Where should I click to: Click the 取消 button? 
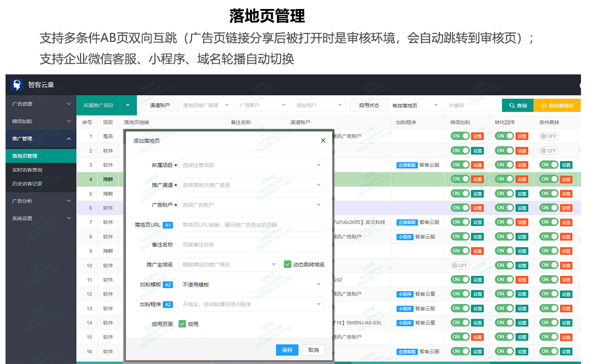(313, 350)
